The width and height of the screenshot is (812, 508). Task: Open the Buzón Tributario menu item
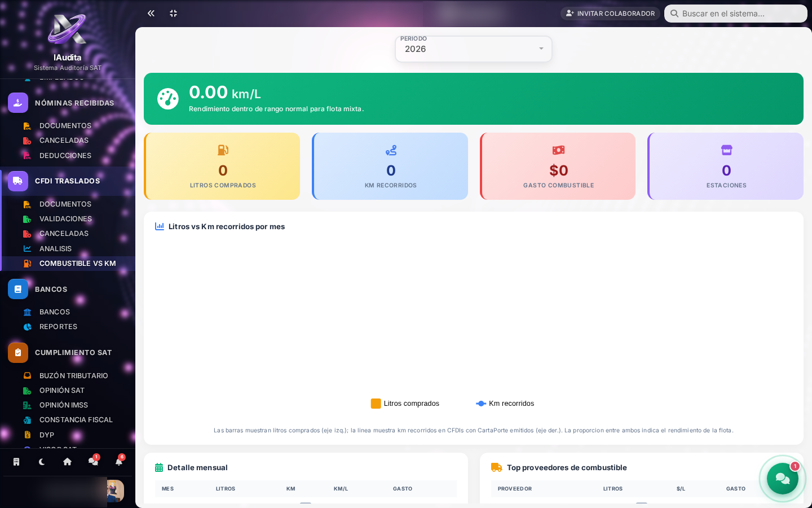tap(73, 376)
